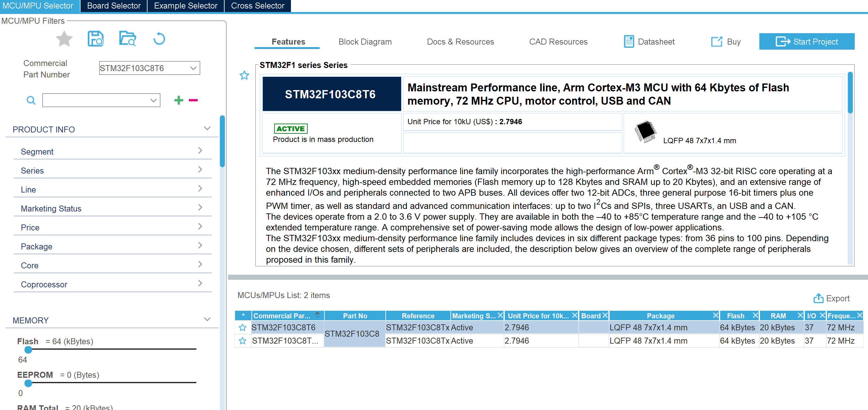The width and height of the screenshot is (868, 410).
Task: Toggle favorite star beside STM32F1 series header
Action: point(244,75)
